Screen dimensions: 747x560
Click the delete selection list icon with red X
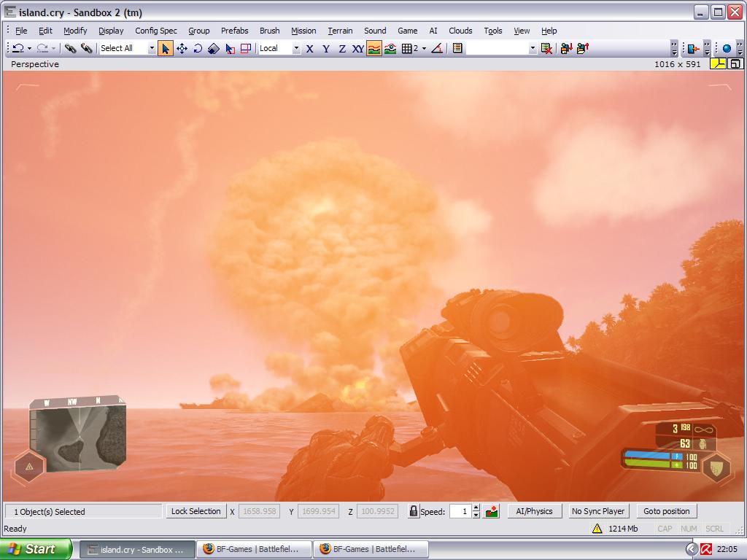[x=546, y=48]
